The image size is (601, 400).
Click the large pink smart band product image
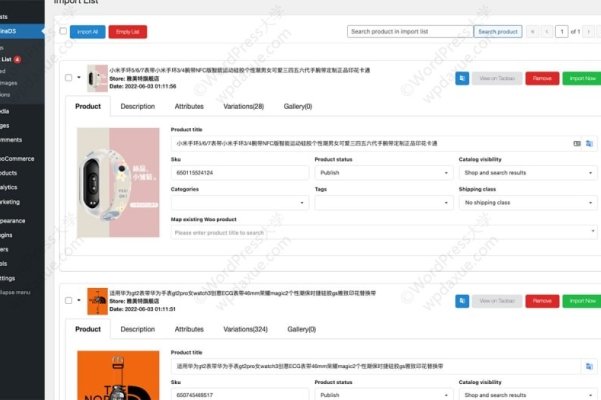(118, 182)
